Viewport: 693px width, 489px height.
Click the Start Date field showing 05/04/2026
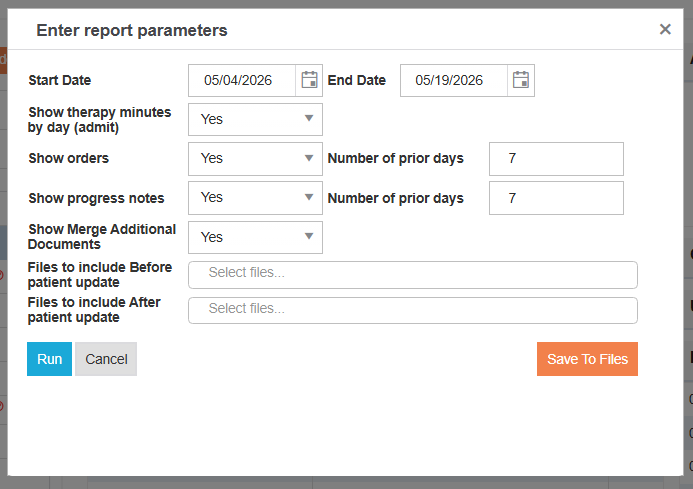point(242,80)
